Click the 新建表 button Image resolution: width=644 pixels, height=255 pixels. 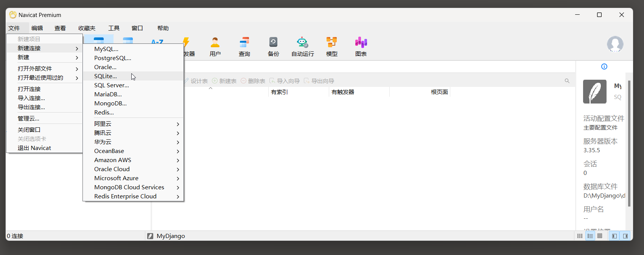click(x=224, y=81)
